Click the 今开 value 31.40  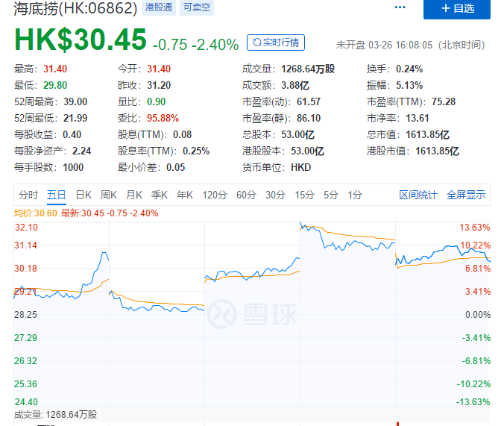pos(159,69)
